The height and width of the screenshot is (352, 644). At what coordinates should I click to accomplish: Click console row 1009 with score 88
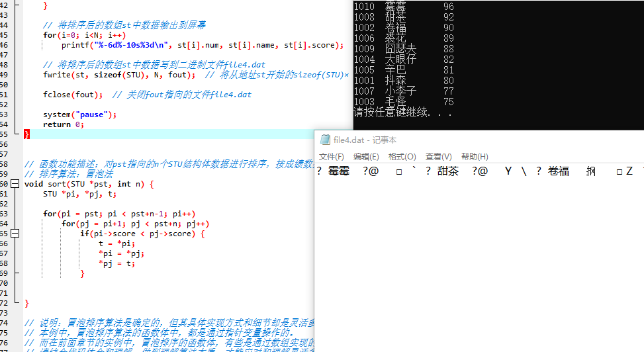404,49
